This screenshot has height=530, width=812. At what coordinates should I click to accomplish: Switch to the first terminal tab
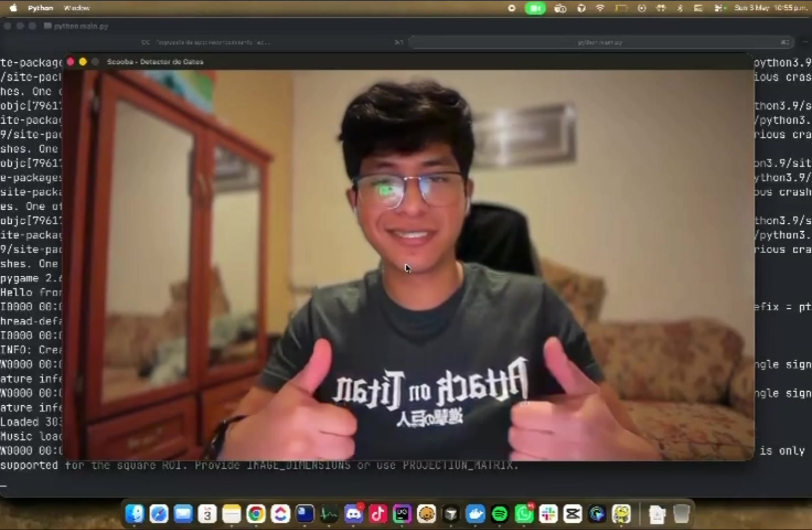pyautogui.click(x=205, y=42)
